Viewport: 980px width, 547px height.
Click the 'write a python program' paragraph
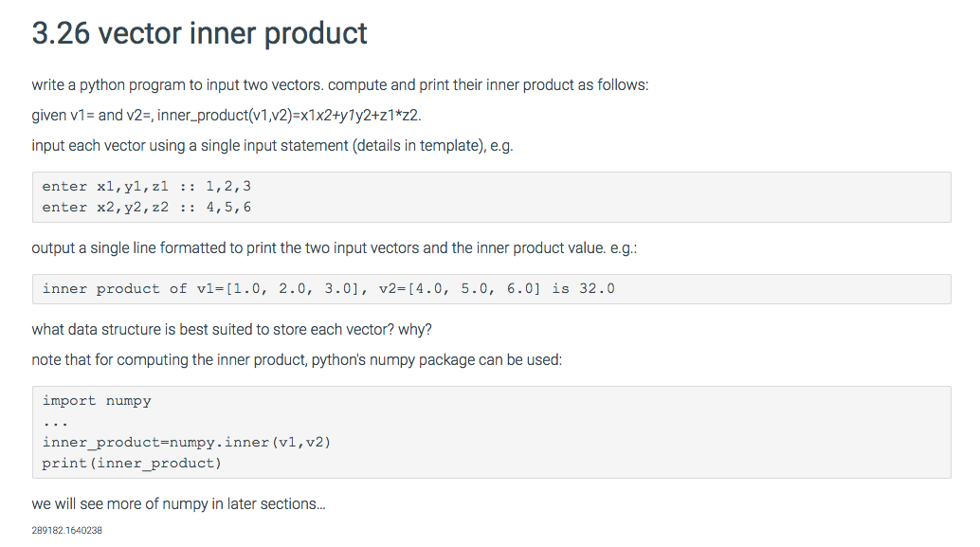pos(339,85)
